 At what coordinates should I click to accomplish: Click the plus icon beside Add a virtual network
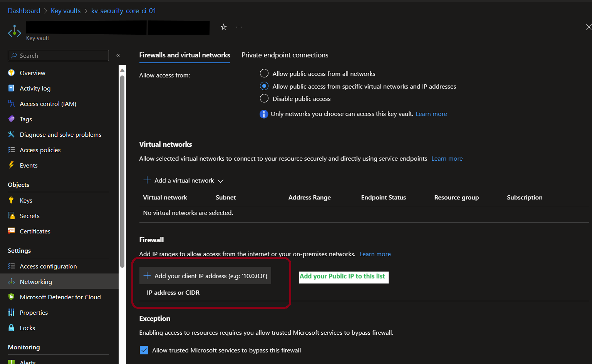point(147,180)
